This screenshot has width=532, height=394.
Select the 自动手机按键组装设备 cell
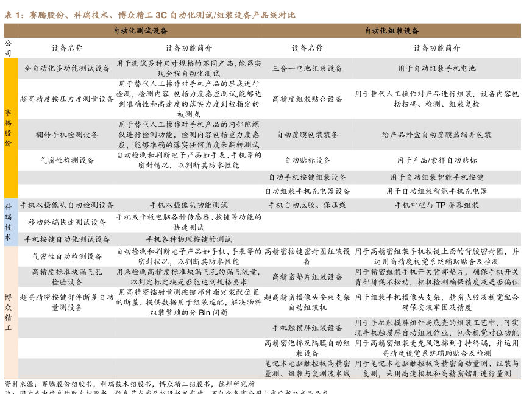click(x=307, y=177)
